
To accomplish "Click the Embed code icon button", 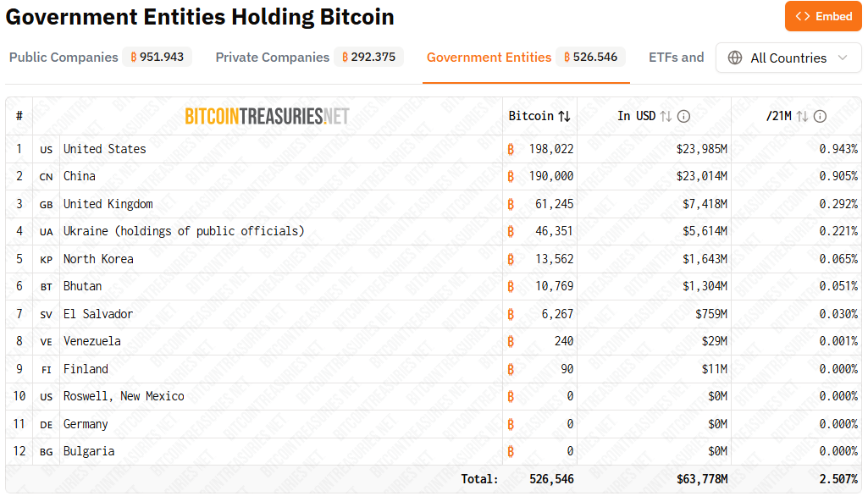I will 804,16.
